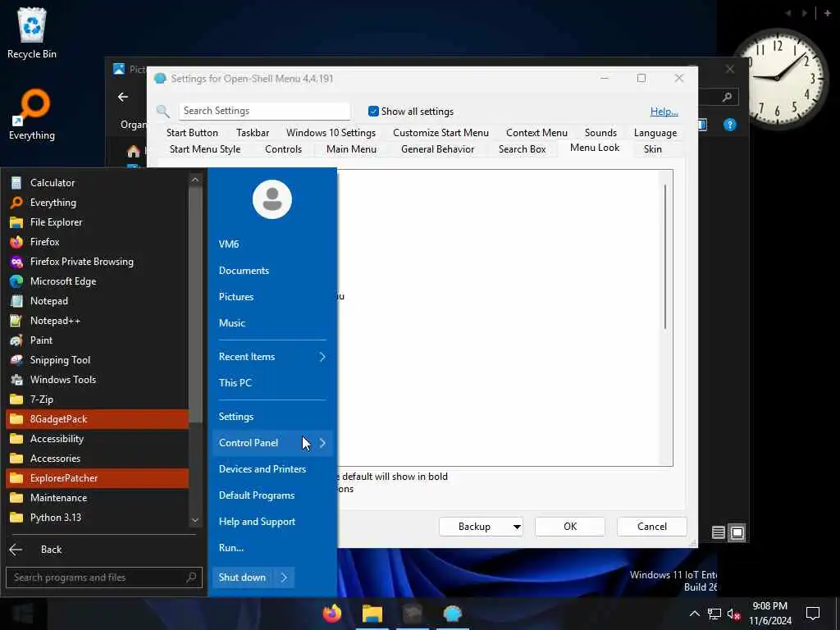Open the Accessories folder

point(97,459)
